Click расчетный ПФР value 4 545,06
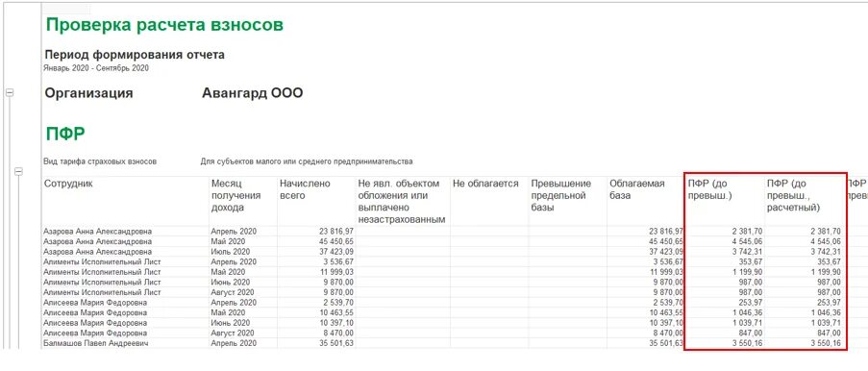 826,241
